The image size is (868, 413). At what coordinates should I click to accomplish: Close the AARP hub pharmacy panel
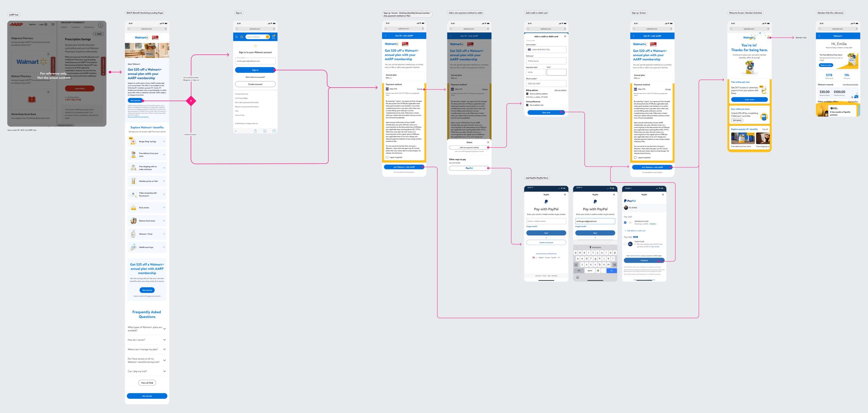pos(100,25)
